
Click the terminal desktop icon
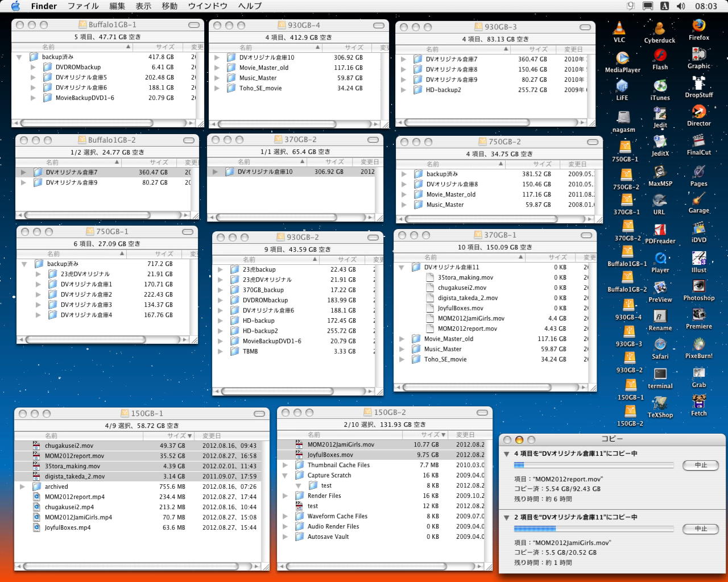tap(660, 375)
